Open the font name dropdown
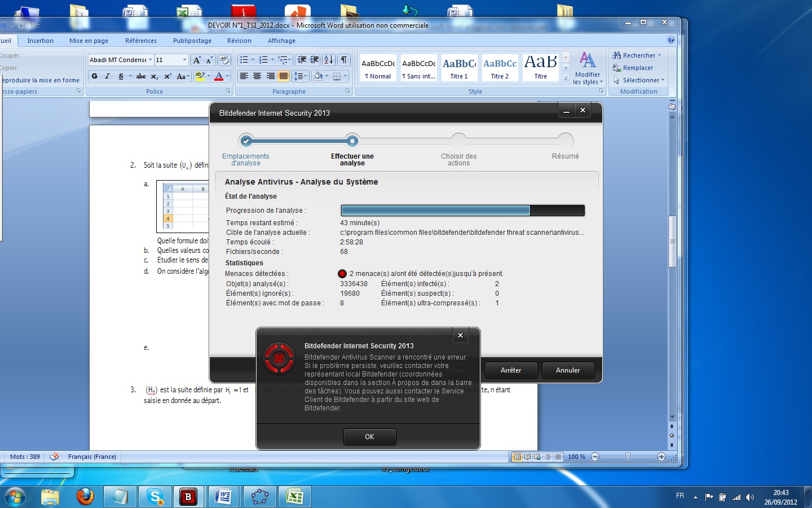The width and height of the screenshot is (812, 508). (150, 60)
